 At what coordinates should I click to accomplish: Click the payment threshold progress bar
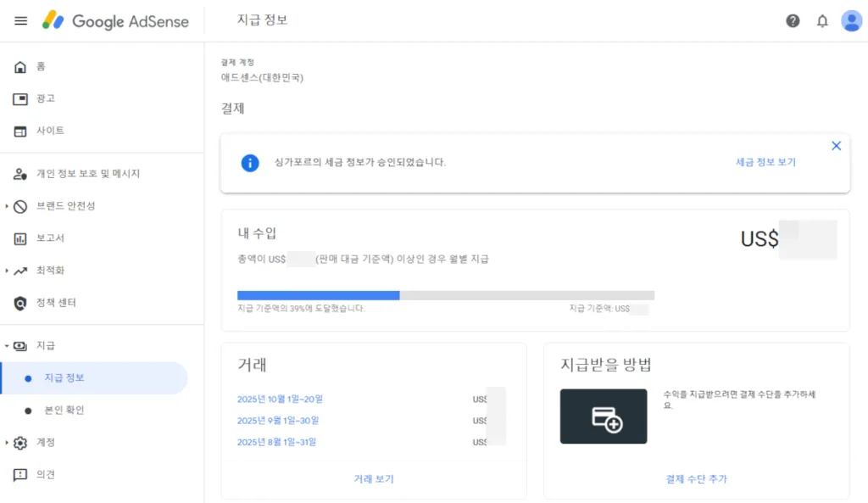click(x=445, y=295)
